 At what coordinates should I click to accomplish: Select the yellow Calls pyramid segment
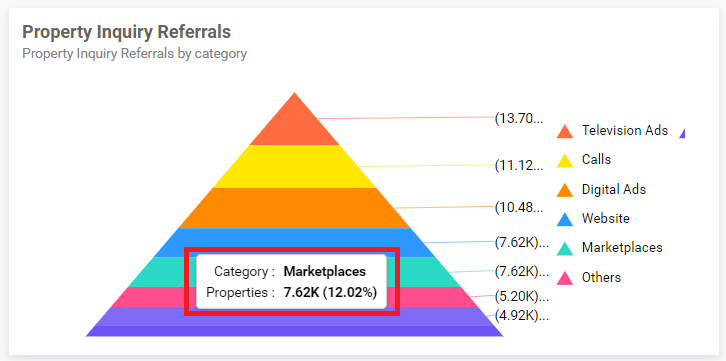tap(294, 167)
